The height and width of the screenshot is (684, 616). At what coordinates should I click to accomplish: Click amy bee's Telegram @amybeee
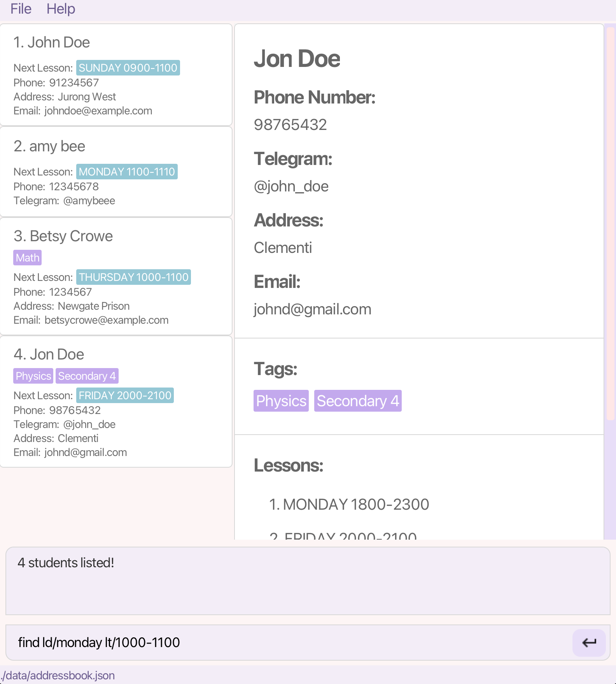[89, 201]
